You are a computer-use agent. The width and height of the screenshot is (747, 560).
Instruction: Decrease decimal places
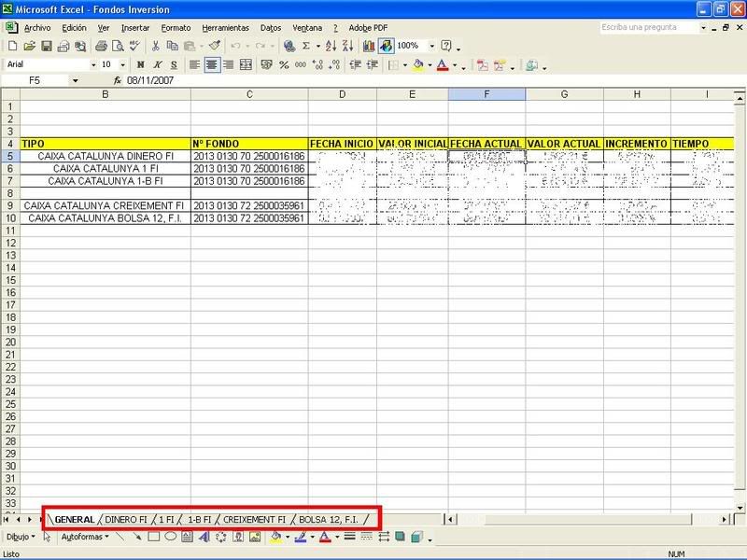pyautogui.click(x=335, y=64)
